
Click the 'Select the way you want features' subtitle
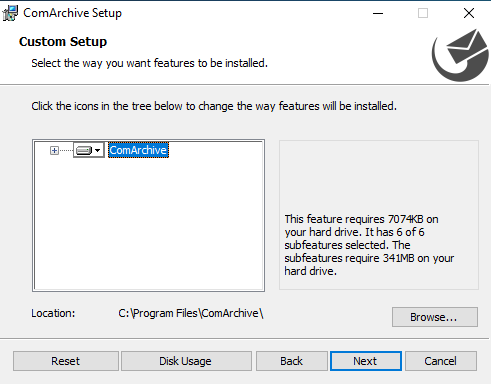149,63
